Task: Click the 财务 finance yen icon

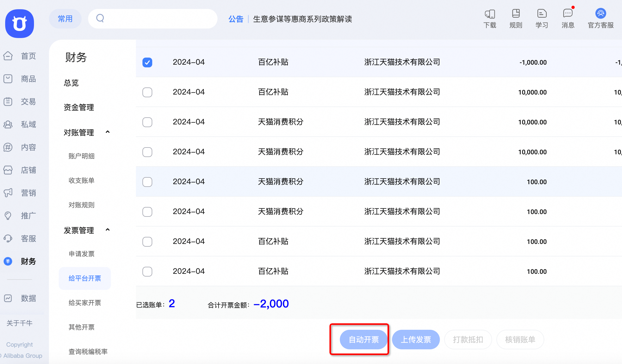Action: coord(8,261)
